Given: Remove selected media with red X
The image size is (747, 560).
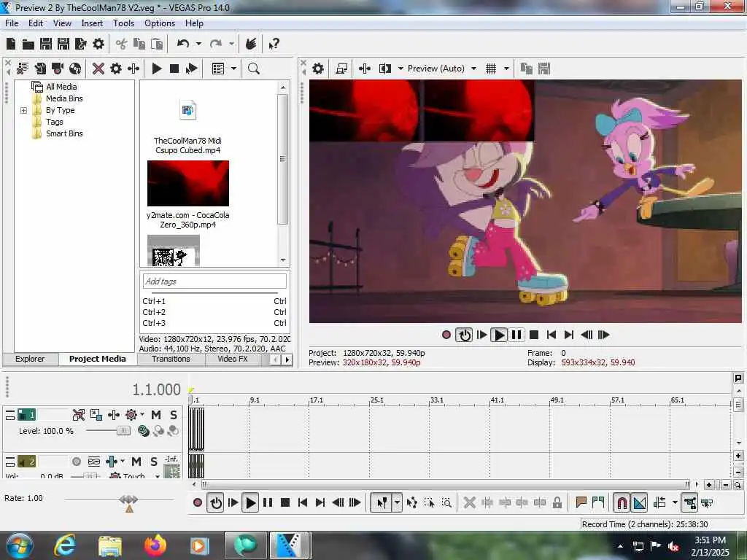Looking at the screenshot, I should tap(98, 69).
